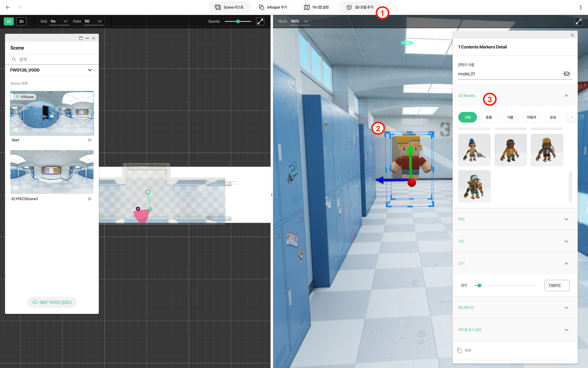Select the Start scene thumbnail
The image size is (588, 368).
[52, 113]
